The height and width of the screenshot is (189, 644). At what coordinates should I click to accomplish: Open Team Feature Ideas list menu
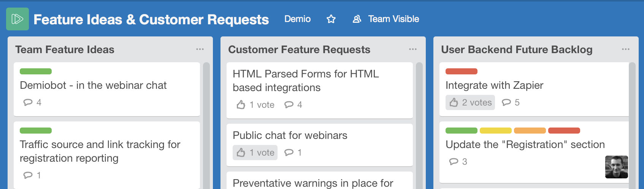pos(200,49)
